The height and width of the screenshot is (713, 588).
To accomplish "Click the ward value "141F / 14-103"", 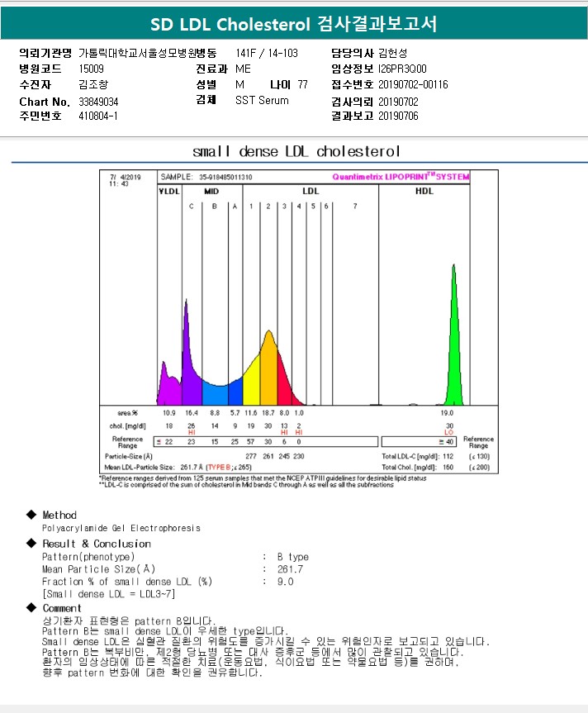I will 267,53.
